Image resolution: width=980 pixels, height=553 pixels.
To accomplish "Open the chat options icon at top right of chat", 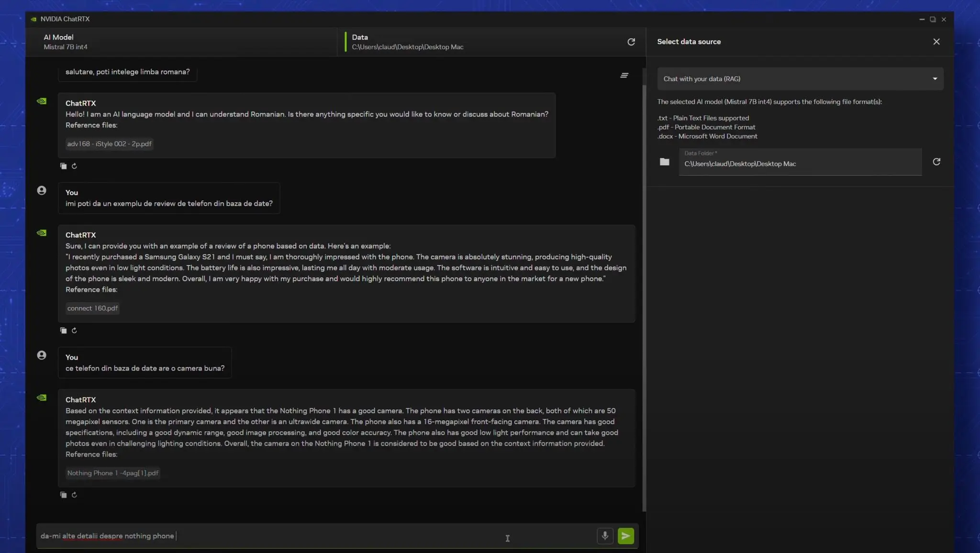I will tap(624, 75).
